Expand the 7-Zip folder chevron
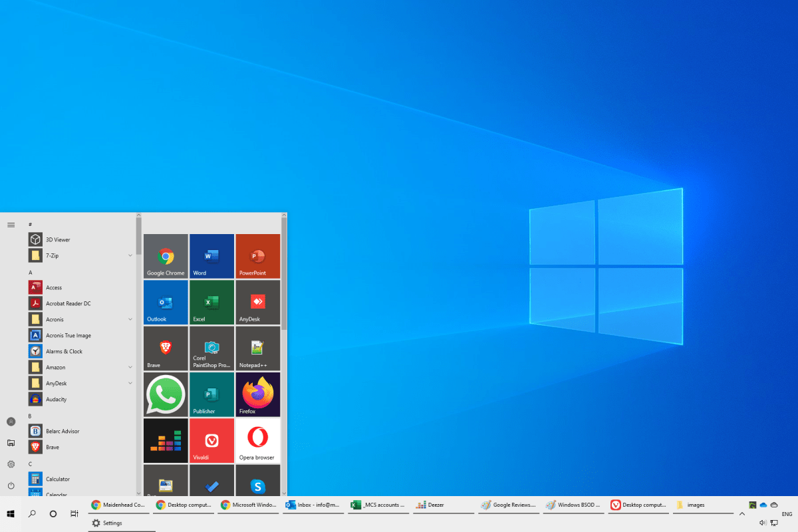This screenshot has width=798, height=532. [x=130, y=255]
